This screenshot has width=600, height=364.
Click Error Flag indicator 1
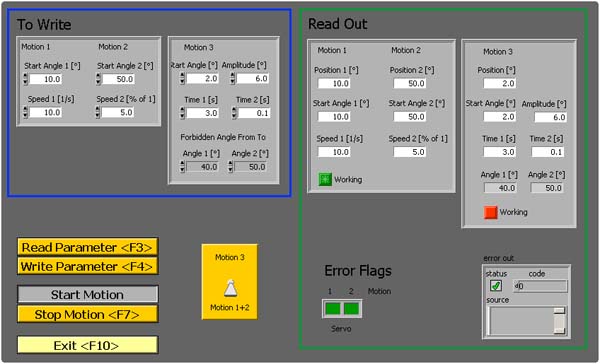pos(333,309)
